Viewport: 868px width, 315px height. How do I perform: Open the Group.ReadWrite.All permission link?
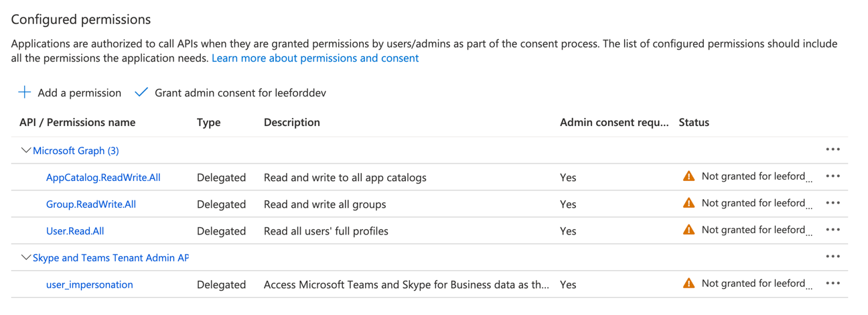tap(91, 204)
